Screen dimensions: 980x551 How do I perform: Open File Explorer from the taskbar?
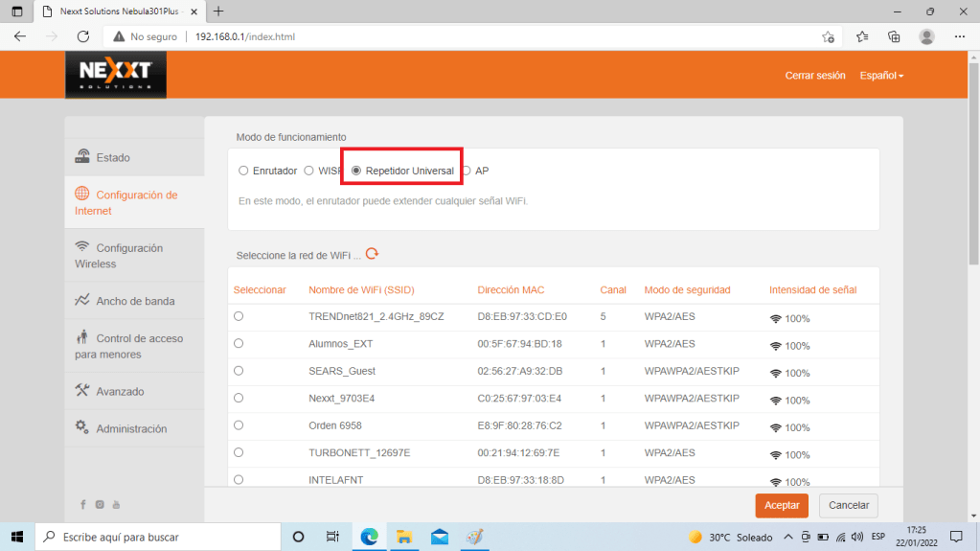pyautogui.click(x=404, y=537)
